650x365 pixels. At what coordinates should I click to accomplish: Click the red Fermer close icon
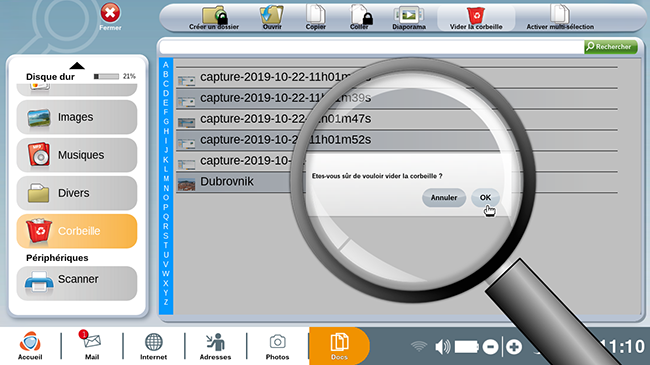point(110,13)
